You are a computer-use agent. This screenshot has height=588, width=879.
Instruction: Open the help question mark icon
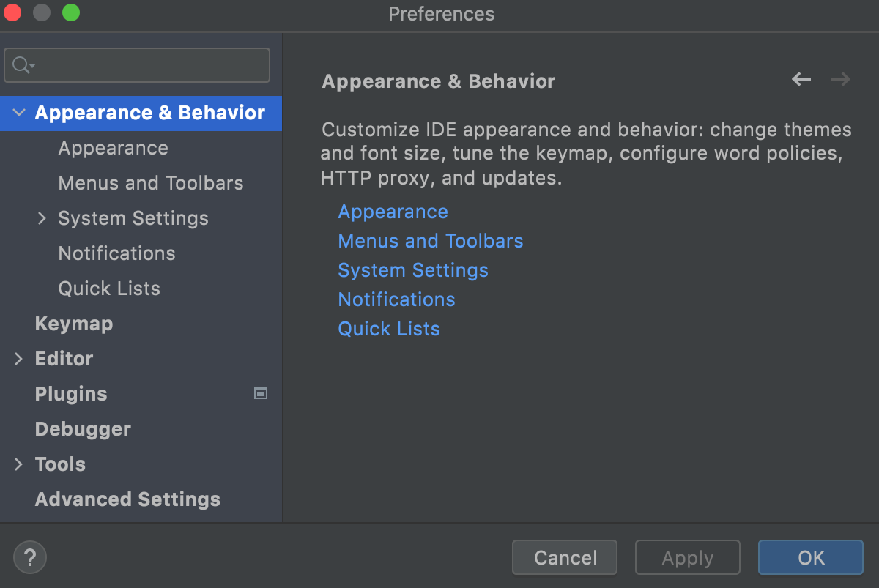29,557
